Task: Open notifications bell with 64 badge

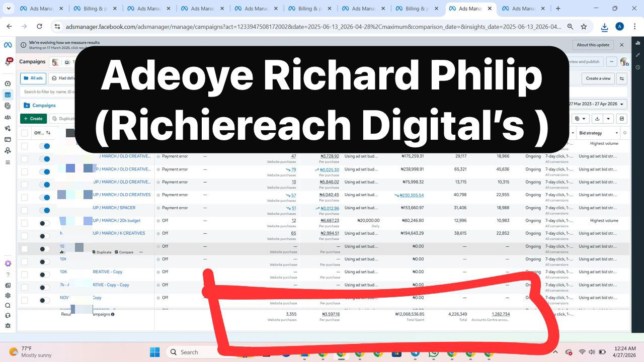Action: tap(8, 61)
